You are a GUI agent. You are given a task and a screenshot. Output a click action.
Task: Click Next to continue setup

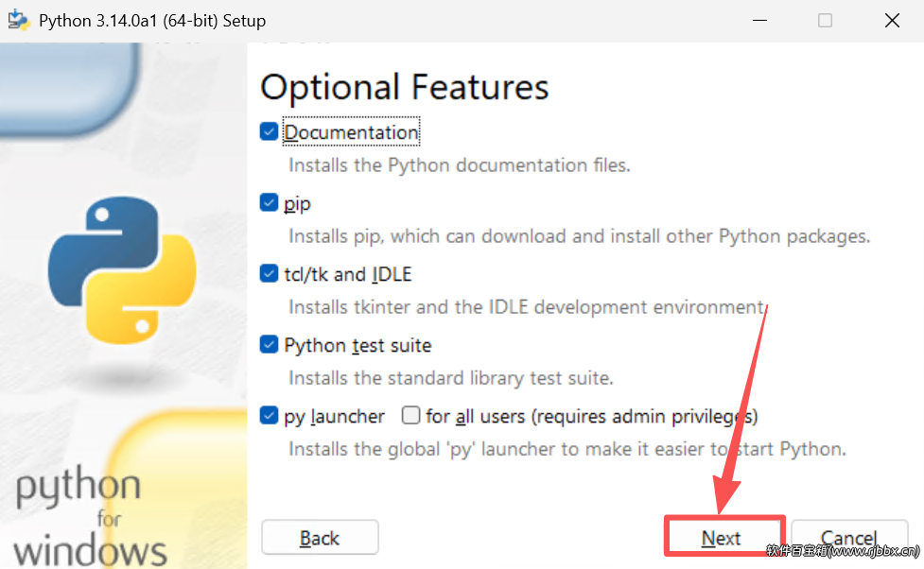point(724,537)
